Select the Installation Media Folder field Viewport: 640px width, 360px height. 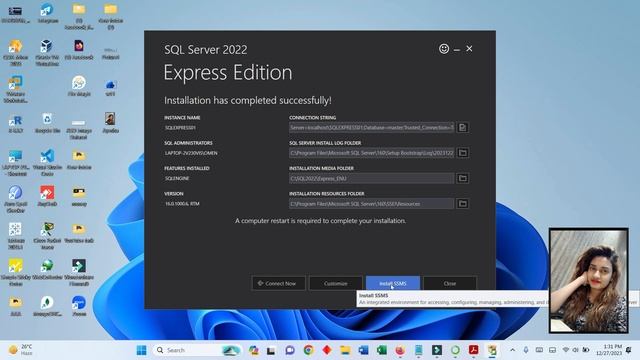(x=371, y=178)
